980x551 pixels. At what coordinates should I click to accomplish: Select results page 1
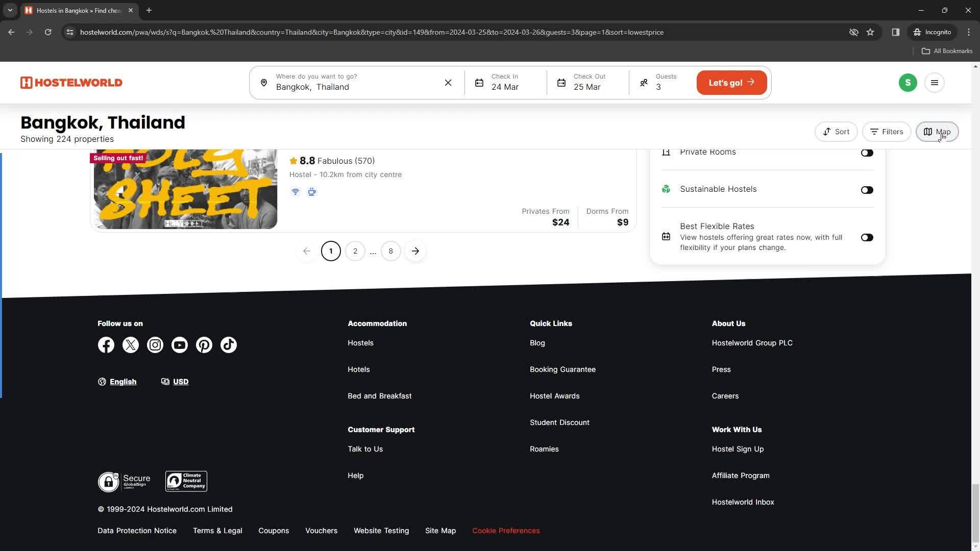click(331, 251)
